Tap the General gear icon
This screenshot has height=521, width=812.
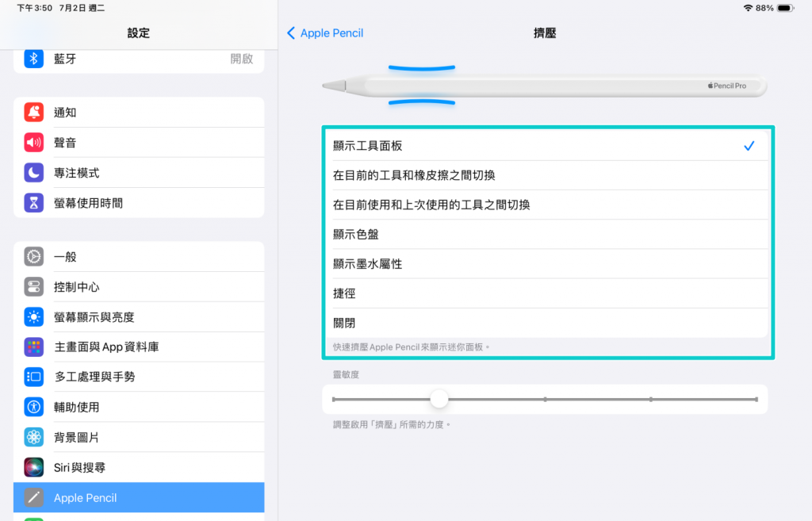coord(33,256)
